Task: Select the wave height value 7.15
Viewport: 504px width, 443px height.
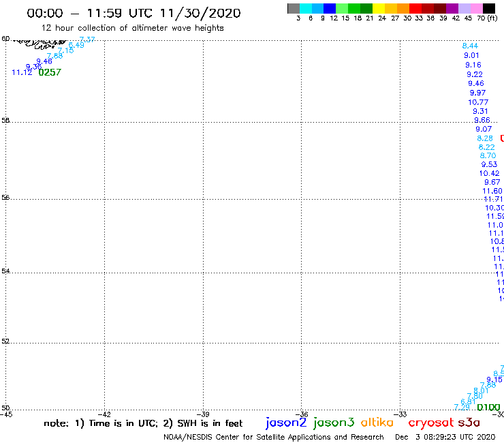Action: pyautogui.click(x=66, y=50)
